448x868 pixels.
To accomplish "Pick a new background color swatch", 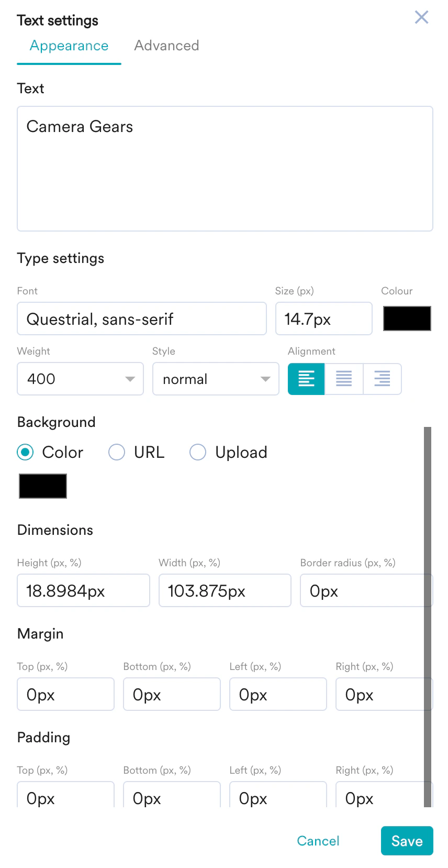I will [x=42, y=486].
